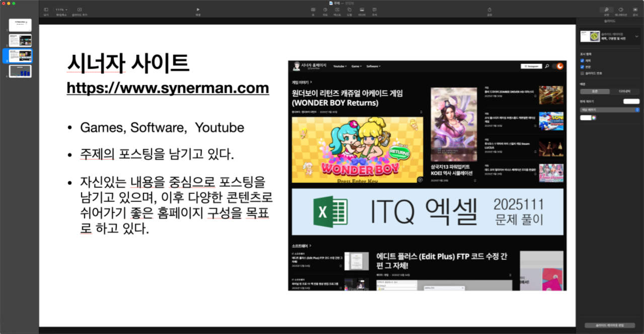Viewport: 644px width, 334px height.
Task: Click the Media insert icon
Action: point(362,10)
